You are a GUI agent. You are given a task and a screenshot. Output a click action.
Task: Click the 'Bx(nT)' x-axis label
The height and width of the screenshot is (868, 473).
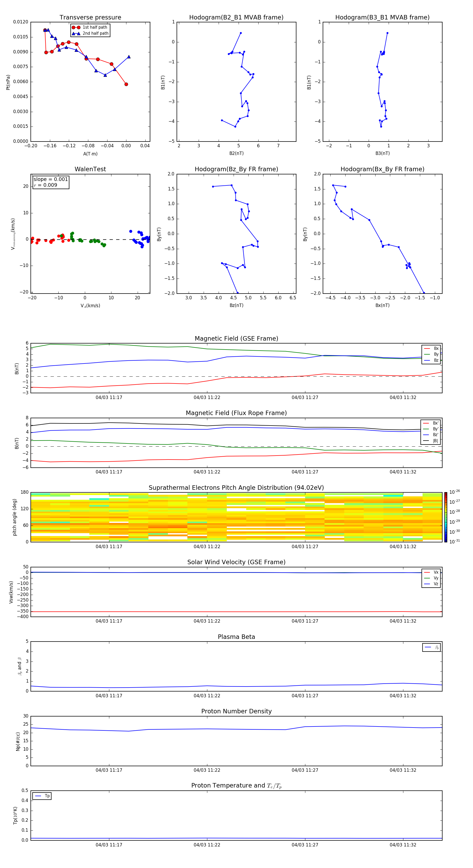pyautogui.click(x=382, y=305)
